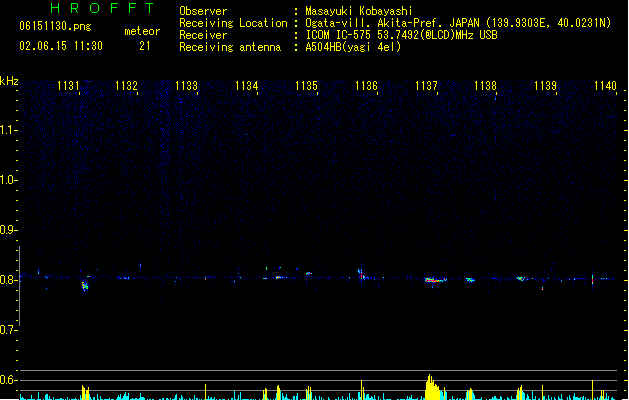Click observer name Masayuki Kobayashi
Image resolution: width=629 pixels, height=400 pixels.
click(359, 11)
